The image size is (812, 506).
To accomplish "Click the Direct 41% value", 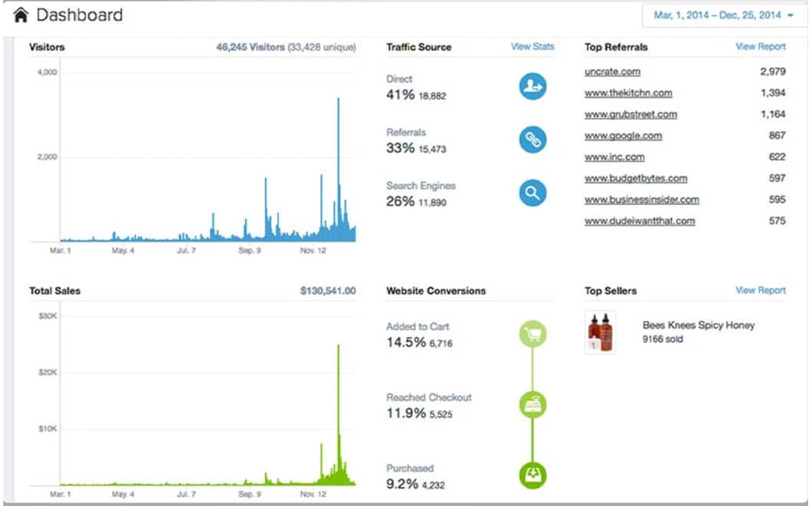I will click(x=401, y=95).
